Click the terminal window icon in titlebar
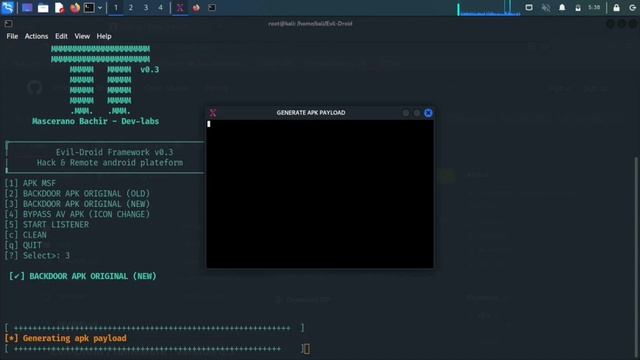Image resolution: width=640 pixels, height=360 pixels. pyautogui.click(x=8, y=24)
